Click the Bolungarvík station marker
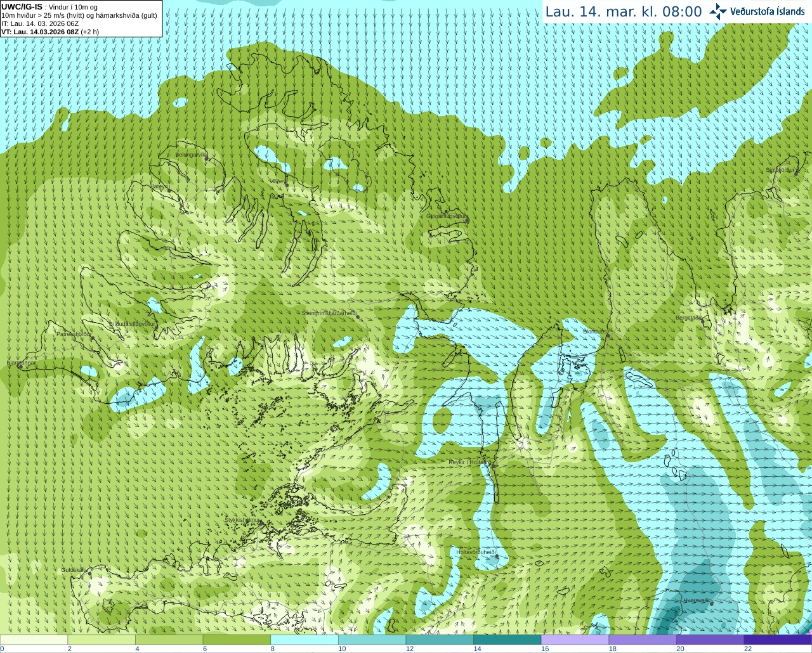The image size is (812, 653). [x=206, y=158]
